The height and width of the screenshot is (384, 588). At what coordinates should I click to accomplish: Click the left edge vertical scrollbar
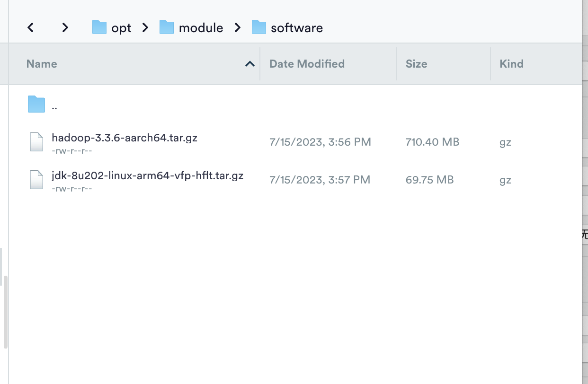pyautogui.click(x=6, y=313)
